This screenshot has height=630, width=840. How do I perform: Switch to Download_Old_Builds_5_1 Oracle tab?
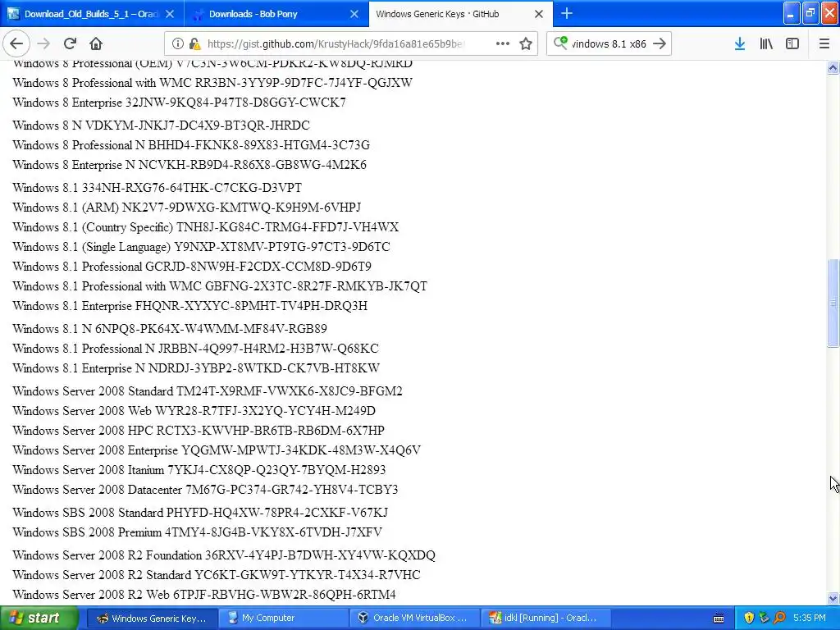pos(92,14)
